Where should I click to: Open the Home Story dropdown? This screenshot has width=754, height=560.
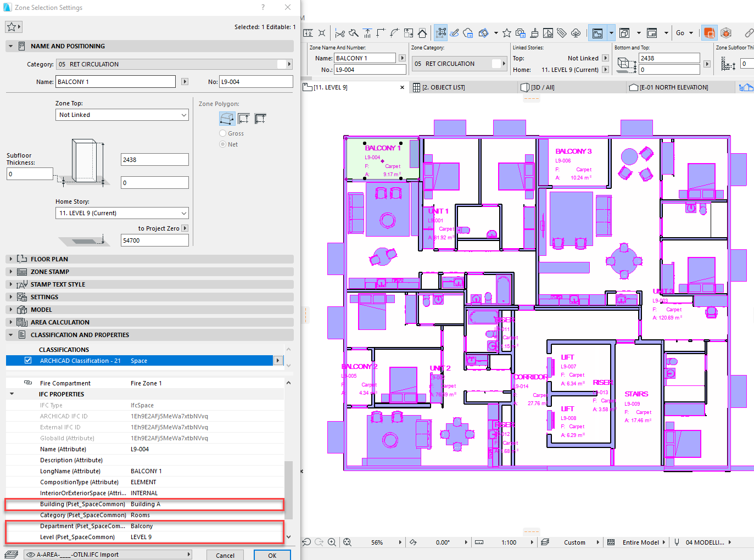coord(122,213)
